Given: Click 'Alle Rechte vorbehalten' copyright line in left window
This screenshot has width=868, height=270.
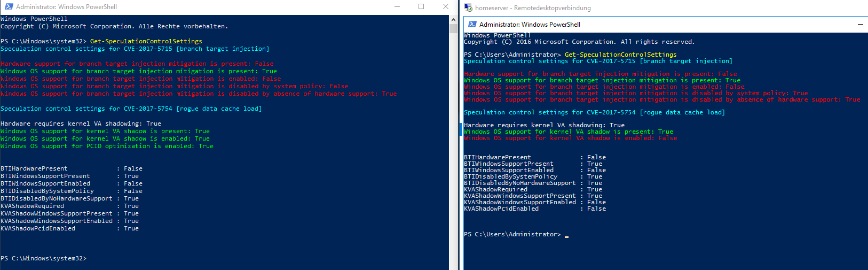Looking at the screenshot, I should pos(114,26).
